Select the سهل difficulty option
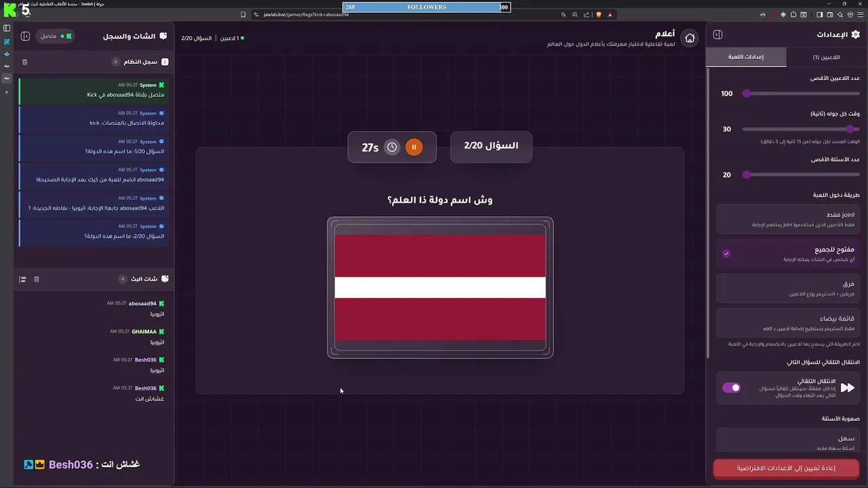Image resolution: width=868 pixels, height=488 pixels. point(788,441)
